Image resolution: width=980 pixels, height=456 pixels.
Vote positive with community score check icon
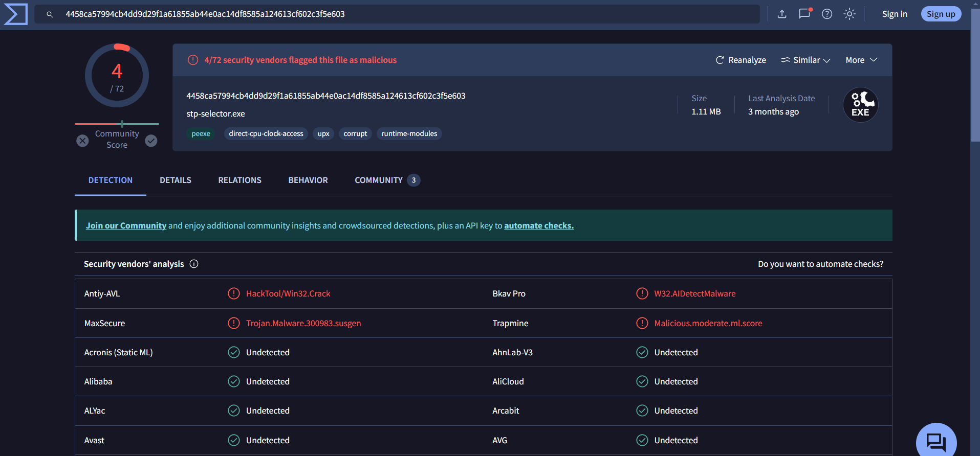(x=151, y=141)
